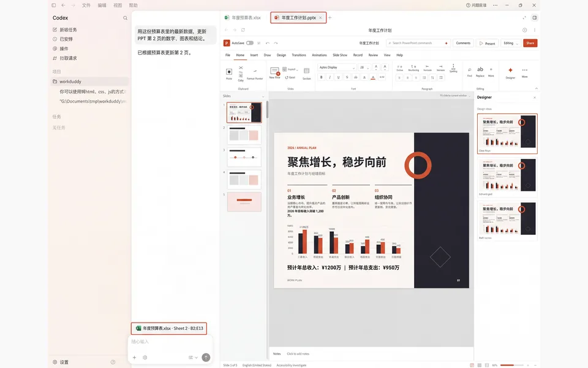Toggle the AutoSave switch
The height and width of the screenshot is (368, 588).
[250, 43]
